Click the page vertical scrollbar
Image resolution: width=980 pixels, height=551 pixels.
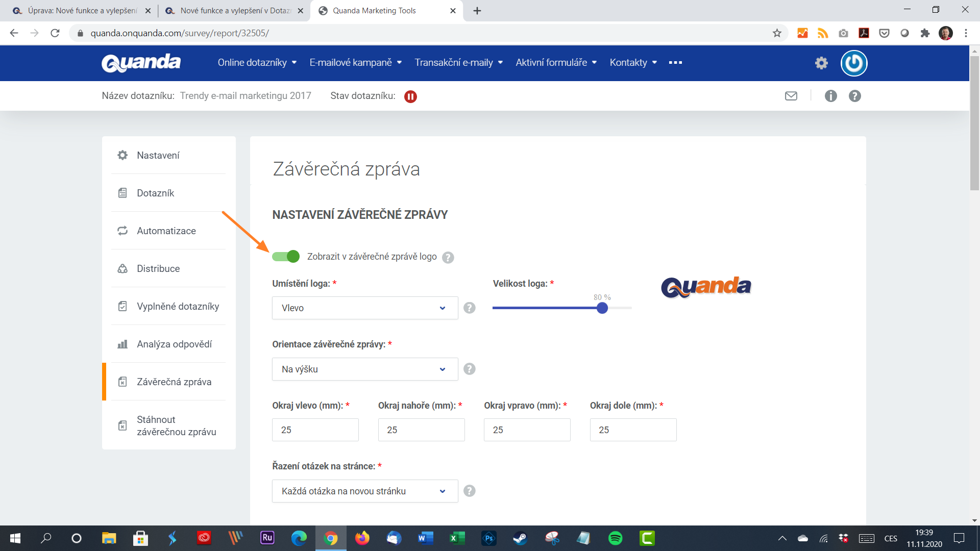coord(974,122)
